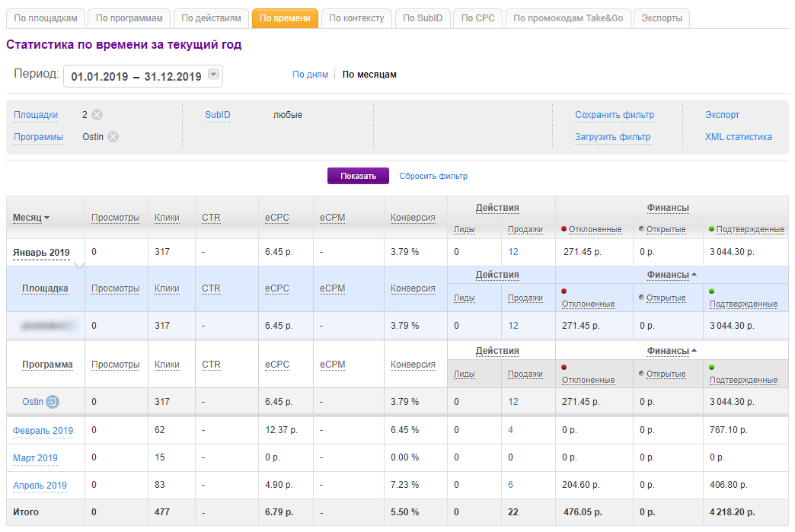Screen dimensions: 795x532
Task: Expand the Апрель 2019 row
Action: [40, 486]
